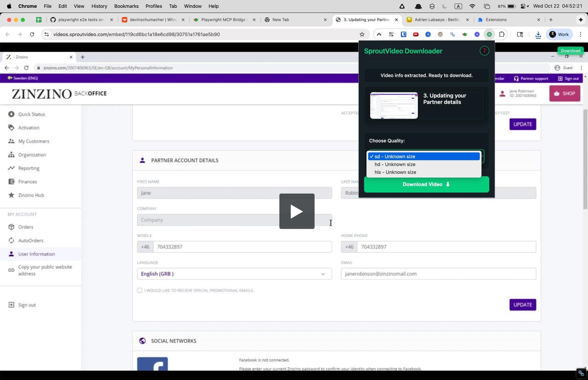Open the Finances sidebar item

tap(28, 181)
